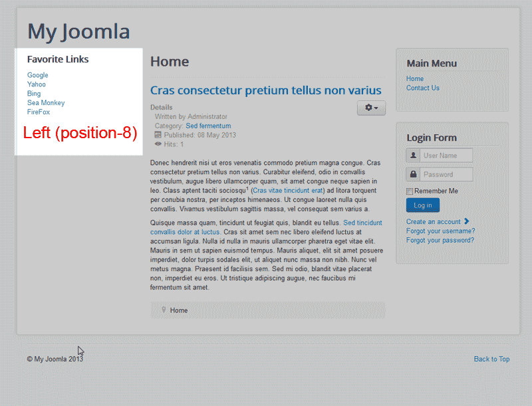
Task: Click the calendar icon next to Published date
Action: tap(158, 135)
